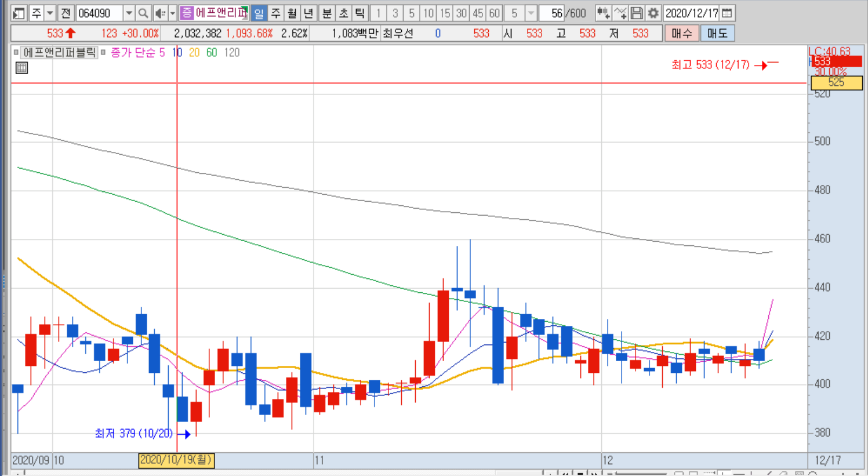Click the magnifier stock search icon
The height and width of the screenshot is (476, 868).
[143, 13]
